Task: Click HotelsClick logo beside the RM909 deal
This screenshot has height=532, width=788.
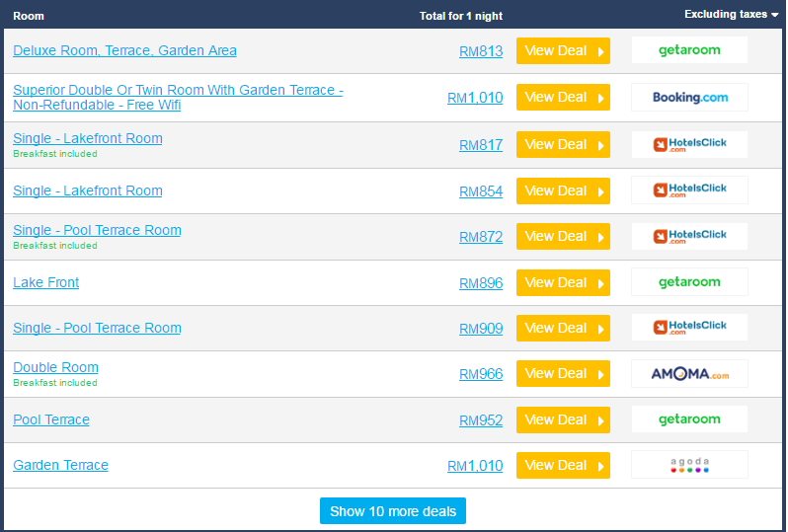Action: tap(689, 328)
